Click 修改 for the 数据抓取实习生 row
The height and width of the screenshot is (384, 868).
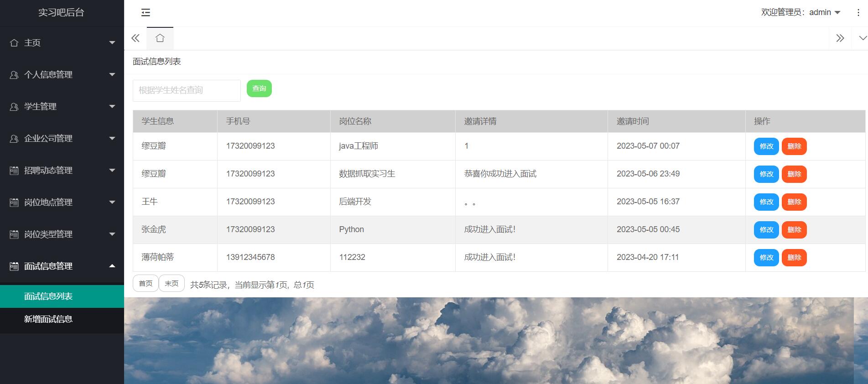point(766,174)
